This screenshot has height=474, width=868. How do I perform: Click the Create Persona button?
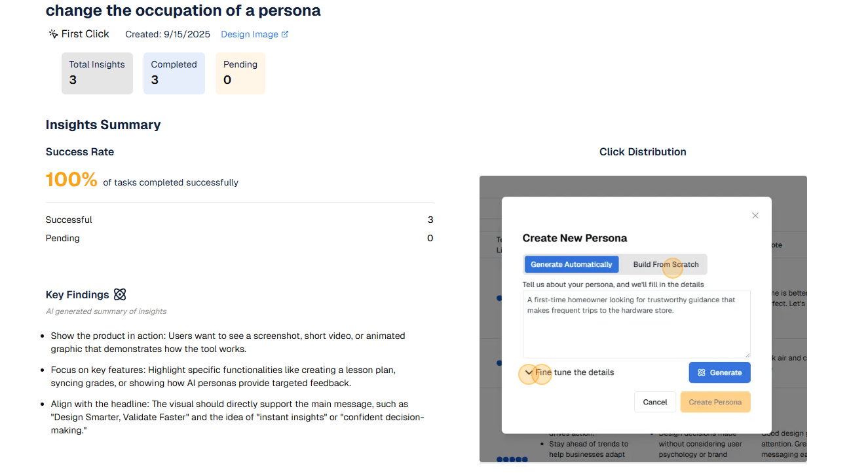(x=715, y=402)
